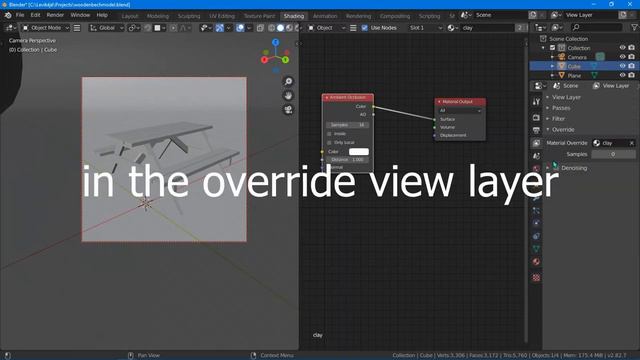Clear the clay Material Override
Screen dimensions: 640x360
pos(632,143)
